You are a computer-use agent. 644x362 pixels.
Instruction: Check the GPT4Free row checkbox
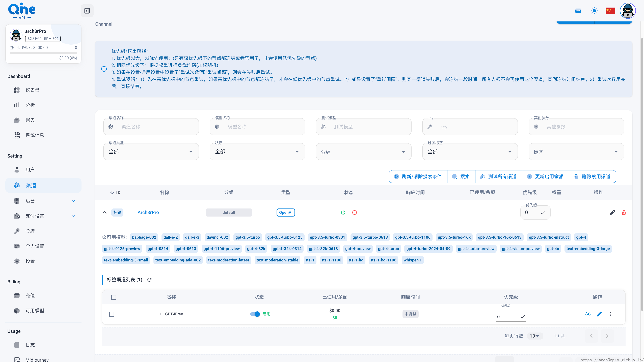coord(112,314)
